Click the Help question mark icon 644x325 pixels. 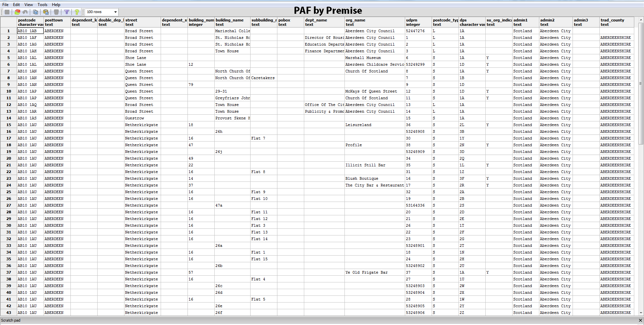click(77, 12)
